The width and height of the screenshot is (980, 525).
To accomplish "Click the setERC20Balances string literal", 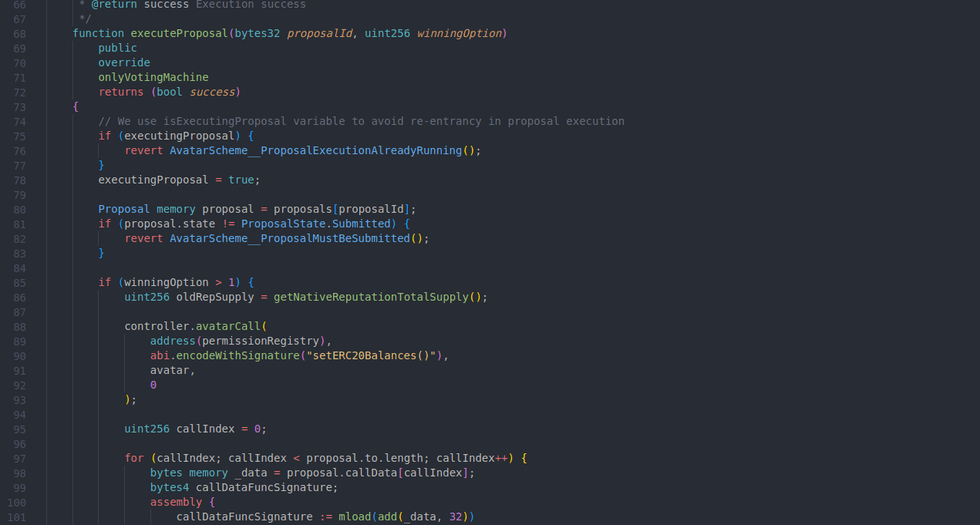I will [372, 355].
